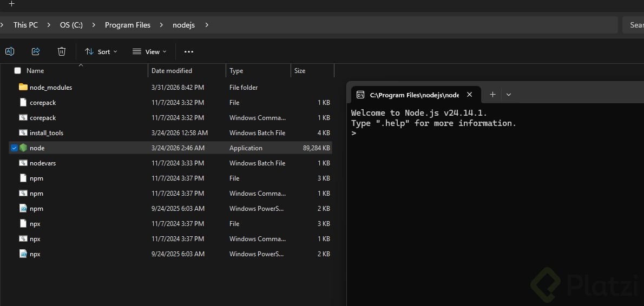
Task: Navigate to Program Files breadcrumb
Action: 127,25
